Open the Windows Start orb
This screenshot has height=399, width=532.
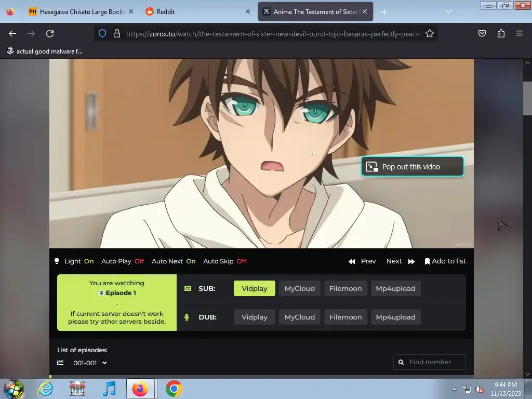(x=14, y=389)
